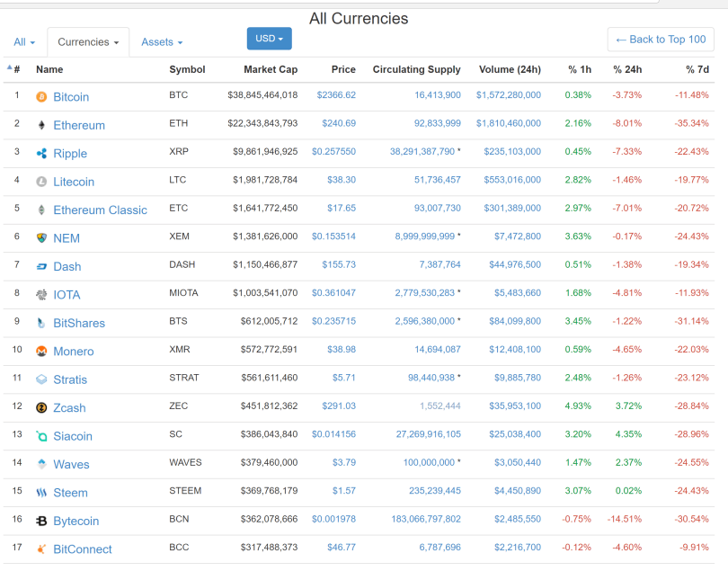Open the All filter dropdown
Viewport: 728px width, 571px height.
24,42
